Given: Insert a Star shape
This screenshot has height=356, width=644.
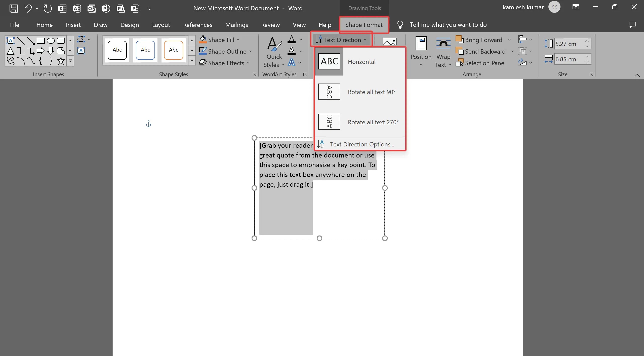Looking at the screenshot, I should (60, 61).
